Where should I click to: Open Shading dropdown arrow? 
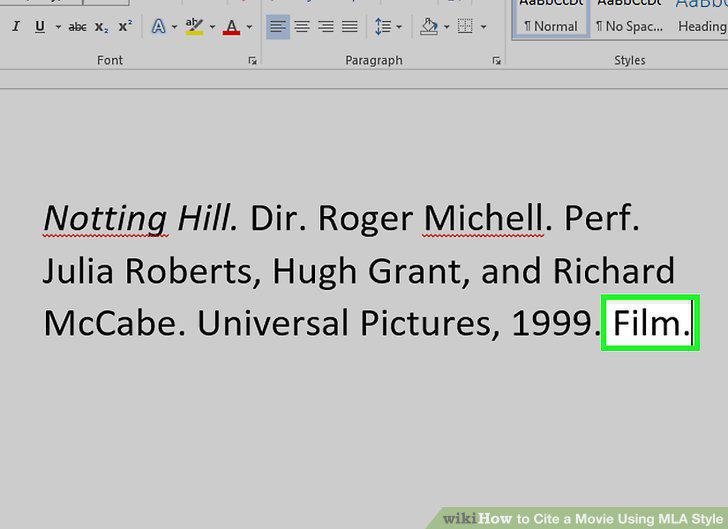pos(446,27)
